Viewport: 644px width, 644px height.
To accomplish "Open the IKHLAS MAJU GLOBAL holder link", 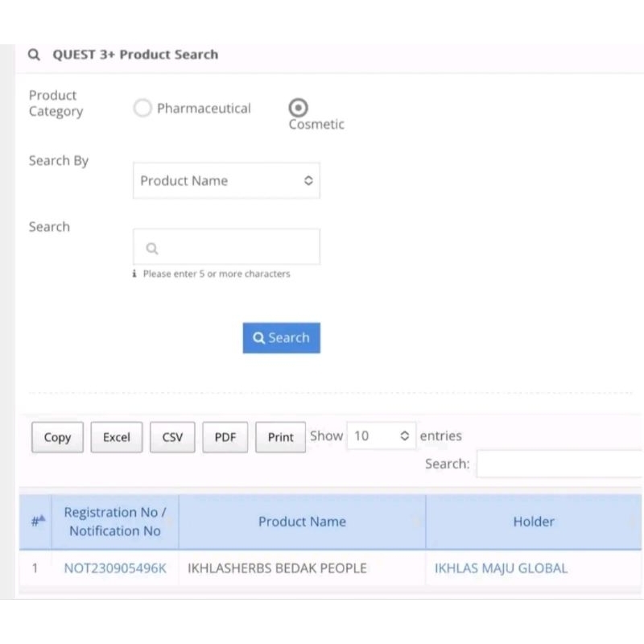I will 501,568.
